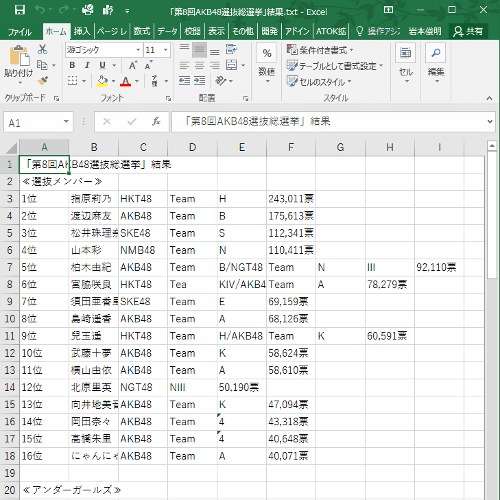Click the select all corner triangle
Image resolution: width=500 pixels, height=500 pixels.
click(x=11, y=148)
